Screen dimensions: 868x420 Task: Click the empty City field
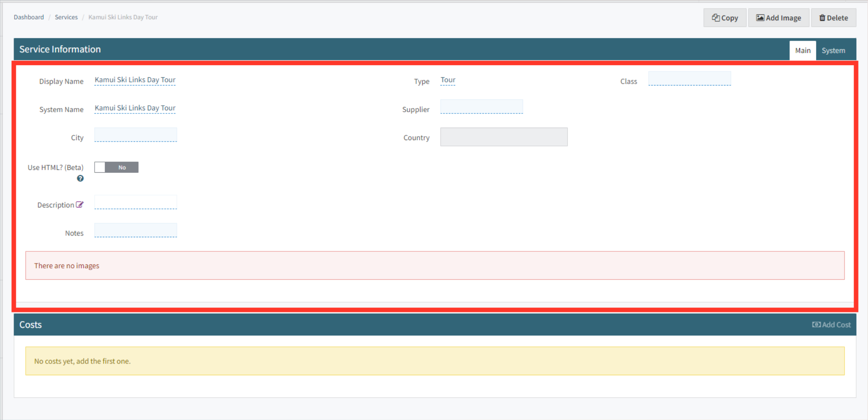click(136, 135)
